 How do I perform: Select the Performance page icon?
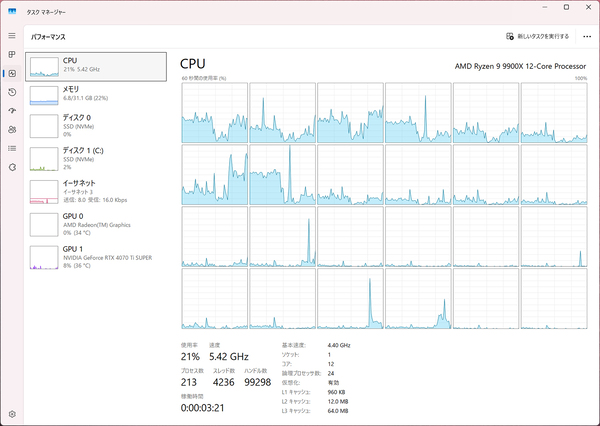coord(12,73)
